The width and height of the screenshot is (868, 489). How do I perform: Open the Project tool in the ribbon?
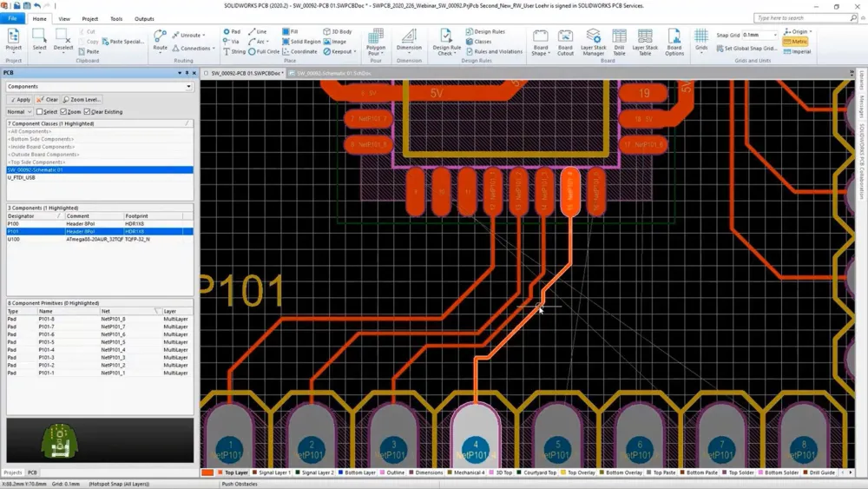pyautogui.click(x=13, y=42)
